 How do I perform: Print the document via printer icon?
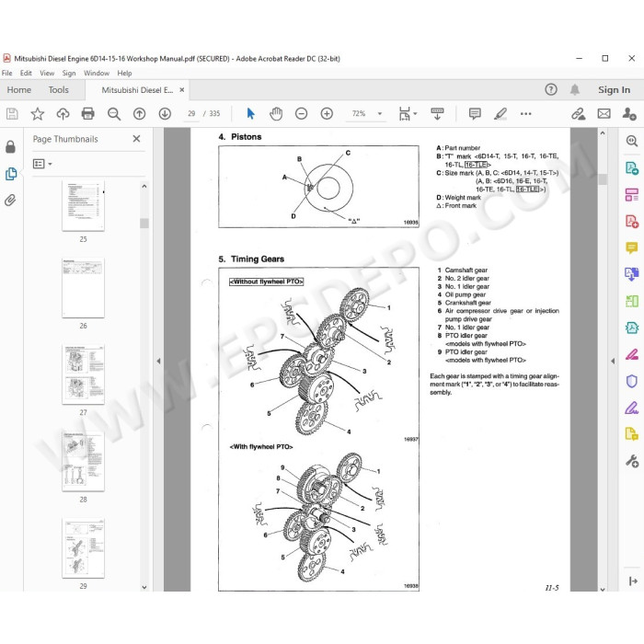click(88, 114)
